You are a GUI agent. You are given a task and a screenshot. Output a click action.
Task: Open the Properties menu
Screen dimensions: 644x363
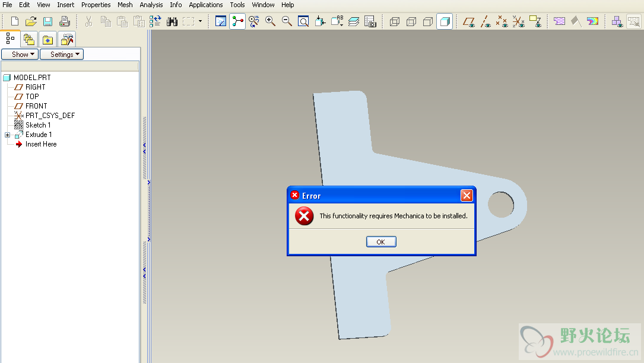point(96,5)
